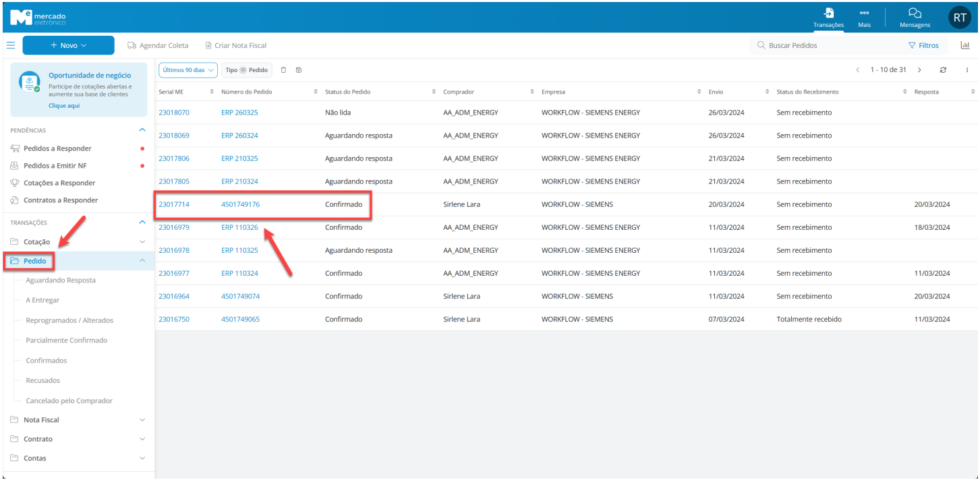Save the current filter with the save icon
This screenshot has height=480, width=980.
click(x=299, y=70)
